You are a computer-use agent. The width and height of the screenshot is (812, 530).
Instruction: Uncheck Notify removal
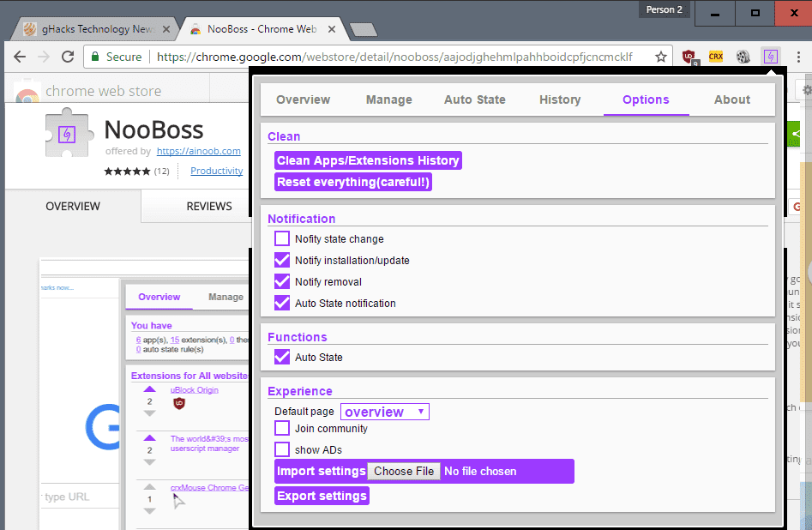coord(282,281)
